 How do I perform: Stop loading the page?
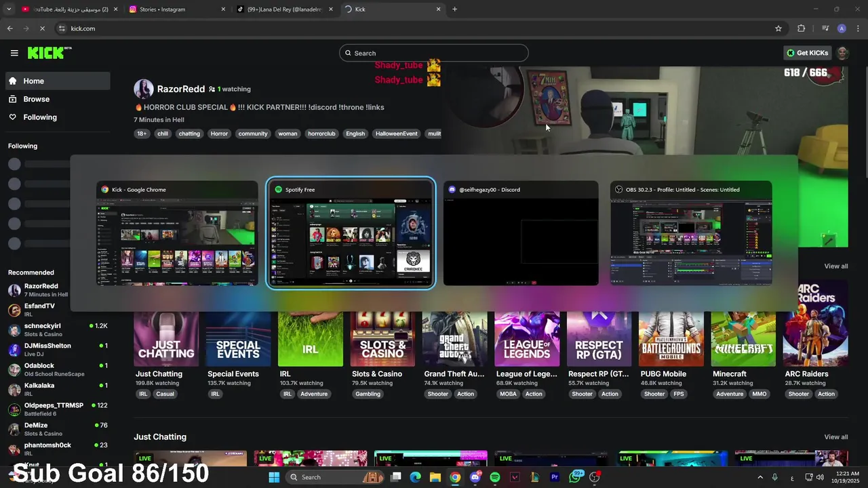[42, 28]
